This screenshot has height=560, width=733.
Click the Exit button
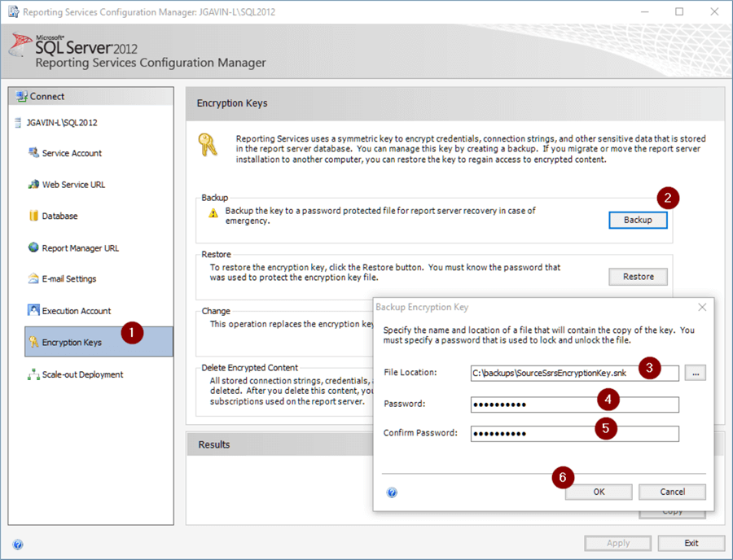(691, 543)
